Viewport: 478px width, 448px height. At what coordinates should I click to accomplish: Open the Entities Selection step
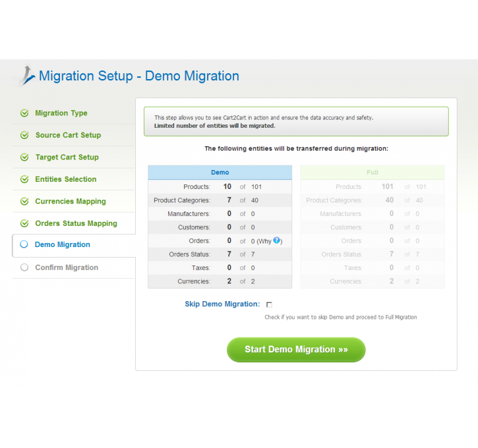tap(65, 179)
